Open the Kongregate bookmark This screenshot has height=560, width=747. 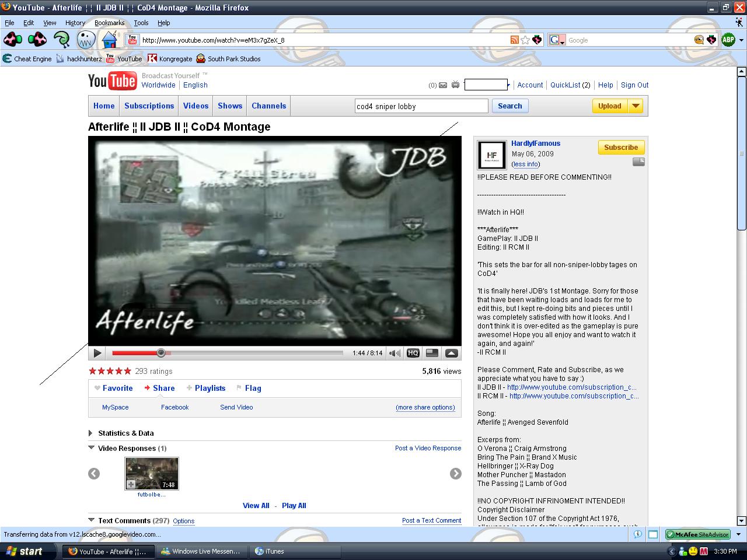coord(170,58)
